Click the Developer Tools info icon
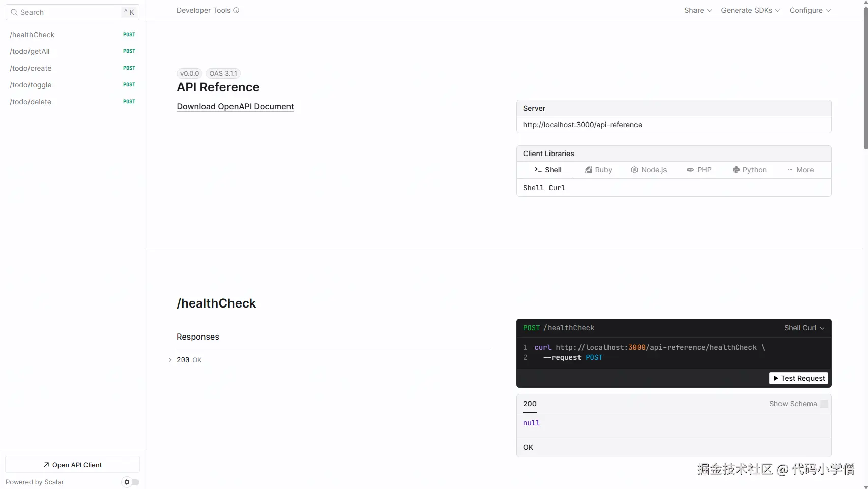 tap(236, 10)
